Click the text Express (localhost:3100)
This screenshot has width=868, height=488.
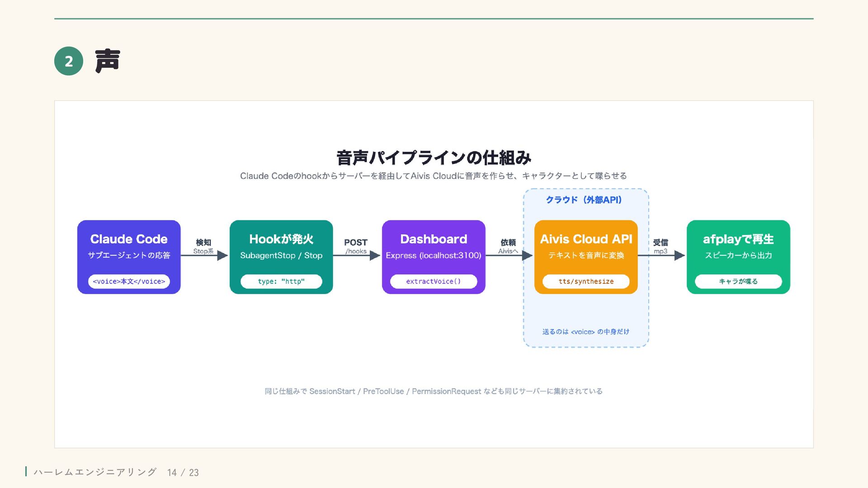coord(434,255)
